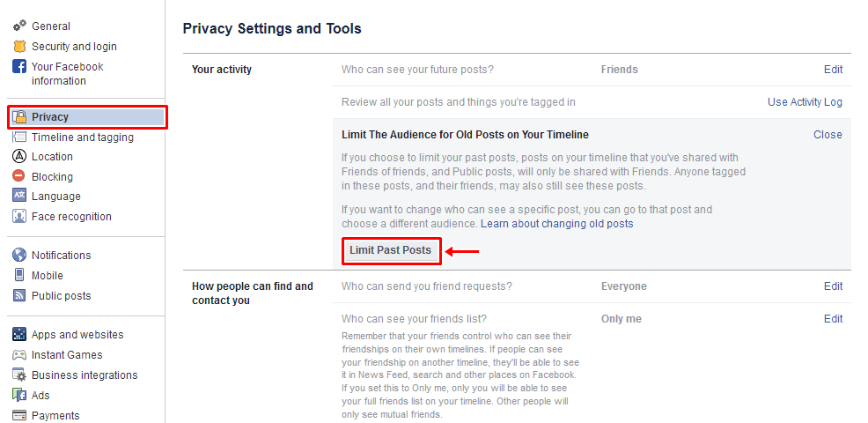Open Instant Games settings
Image resolution: width=868 pixels, height=423 pixels.
[x=67, y=355]
